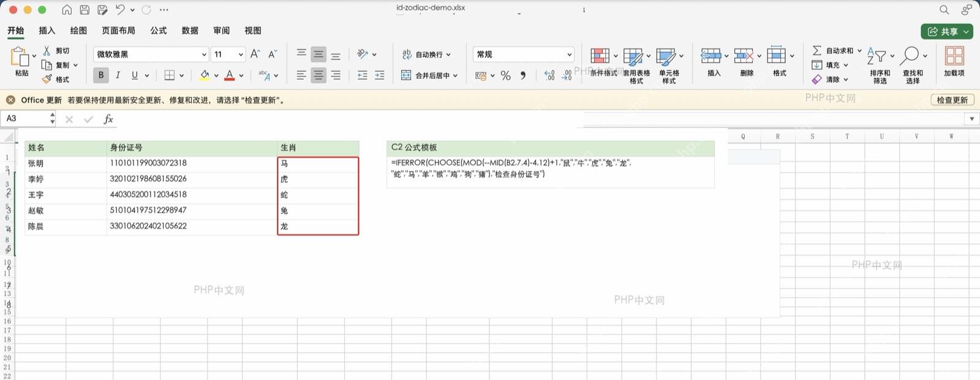This screenshot has height=380, width=980.
Task: Apply percent style formatting
Action: coord(505,75)
